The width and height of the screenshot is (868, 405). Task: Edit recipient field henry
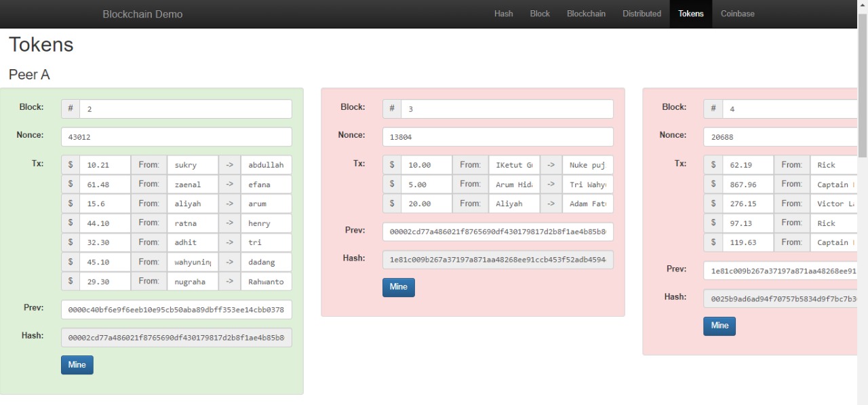[x=267, y=223]
